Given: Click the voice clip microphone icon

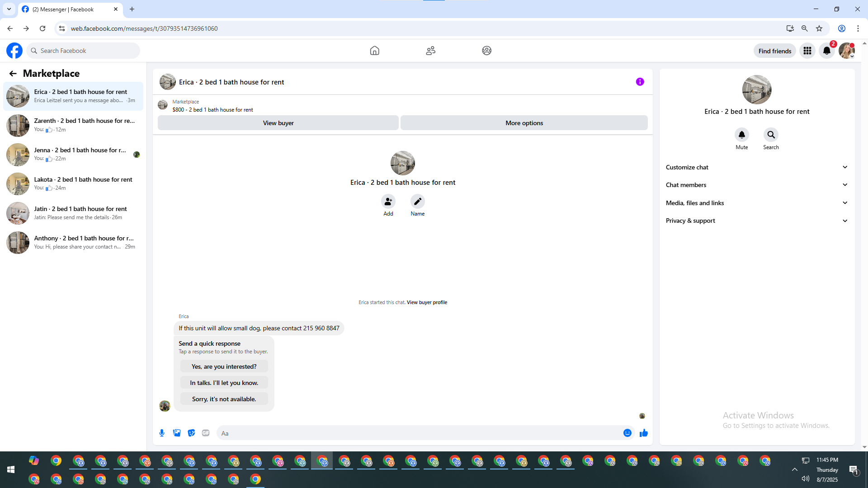Looking at the screenshot, I should pos(162,433).
